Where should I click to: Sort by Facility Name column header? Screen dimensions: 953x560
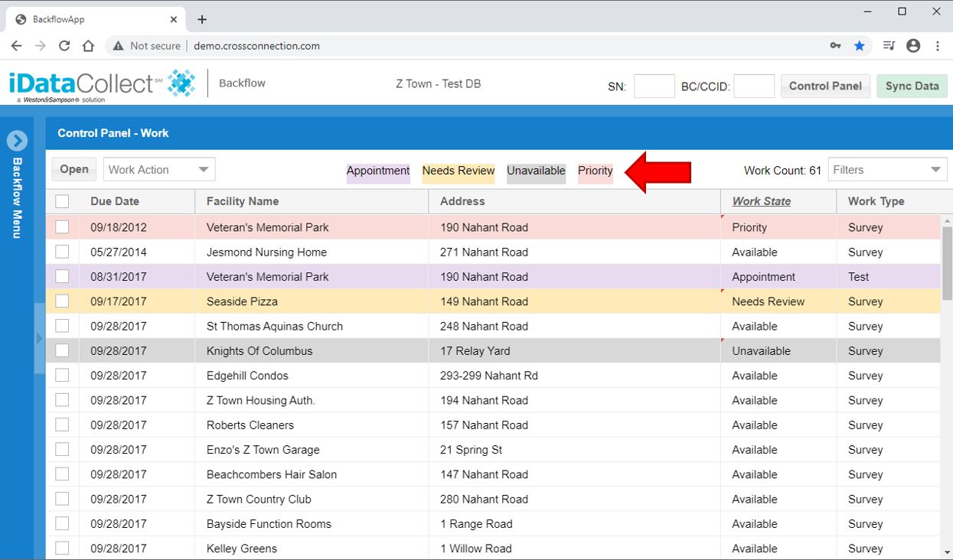243,201
